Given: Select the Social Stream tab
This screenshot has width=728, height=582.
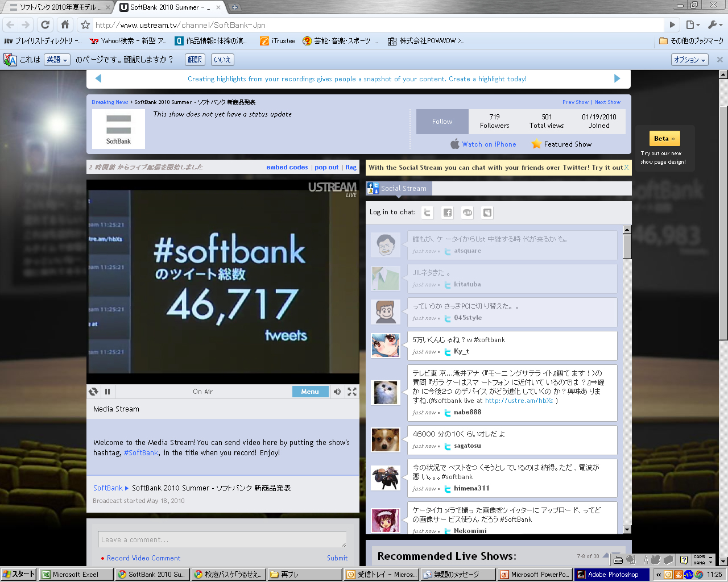Looking at the screenshot, I should (399, 188).
